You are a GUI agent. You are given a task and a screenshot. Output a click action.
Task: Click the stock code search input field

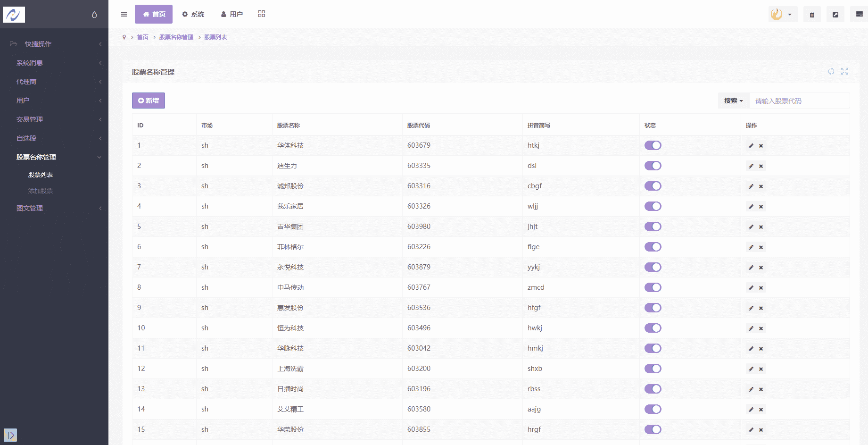pos(799,101)
